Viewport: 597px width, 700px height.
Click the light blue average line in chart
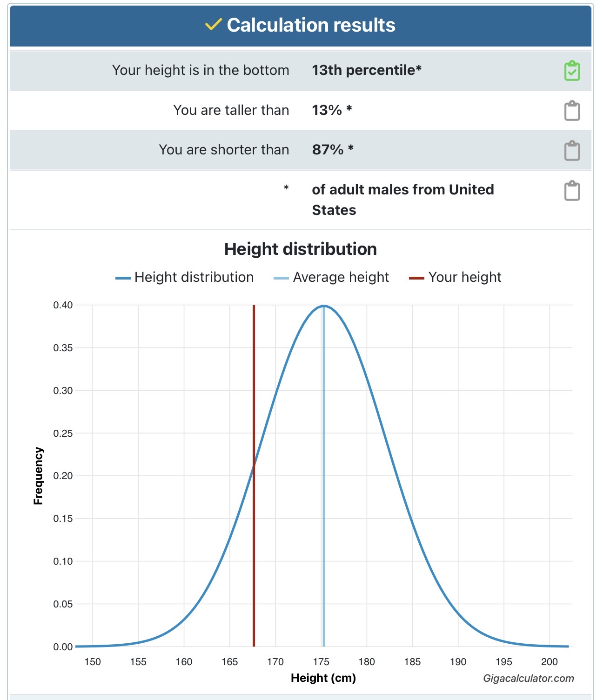323,512
